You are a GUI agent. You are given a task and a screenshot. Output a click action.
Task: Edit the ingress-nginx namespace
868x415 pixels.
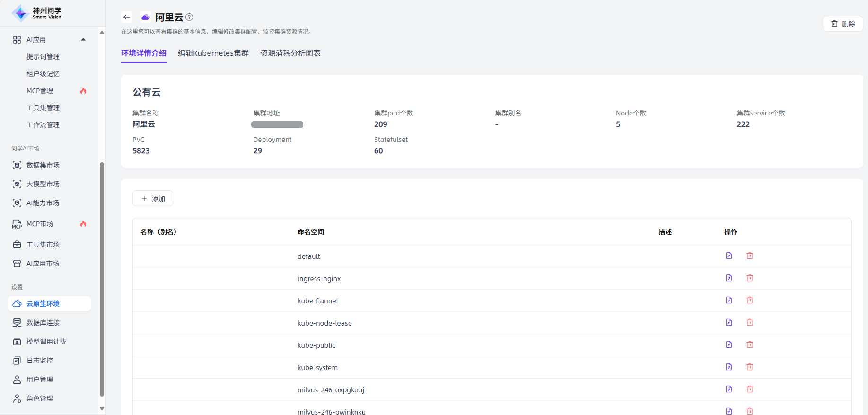[729, 278]
